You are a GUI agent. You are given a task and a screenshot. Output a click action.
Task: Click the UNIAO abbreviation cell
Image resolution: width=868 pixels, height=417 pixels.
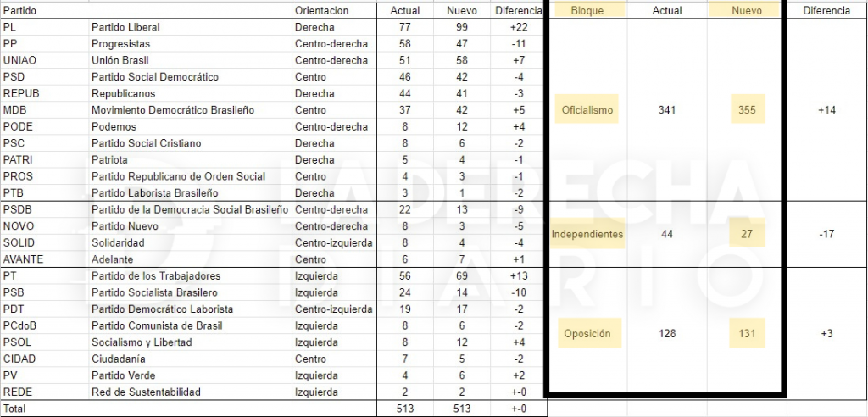19,60
